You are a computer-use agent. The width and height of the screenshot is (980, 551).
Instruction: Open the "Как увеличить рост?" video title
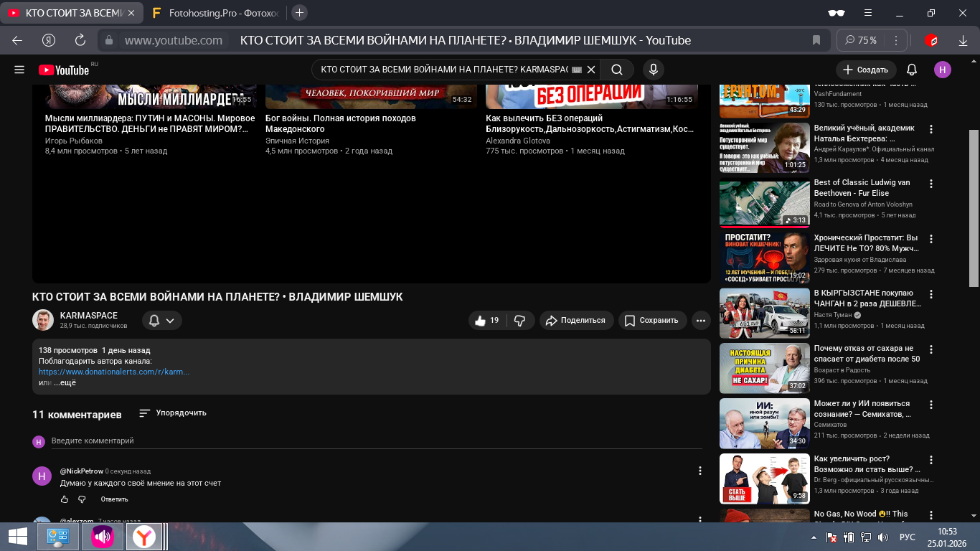(867, 463)
